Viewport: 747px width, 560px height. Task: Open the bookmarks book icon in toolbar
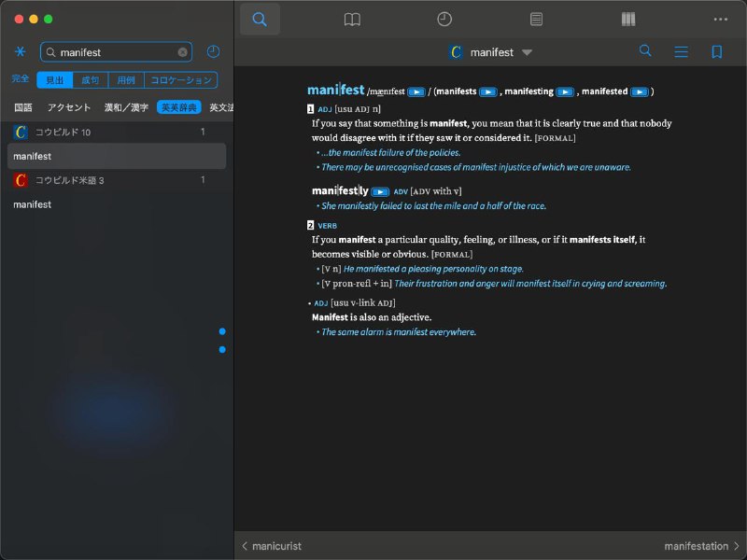(352, 19)
